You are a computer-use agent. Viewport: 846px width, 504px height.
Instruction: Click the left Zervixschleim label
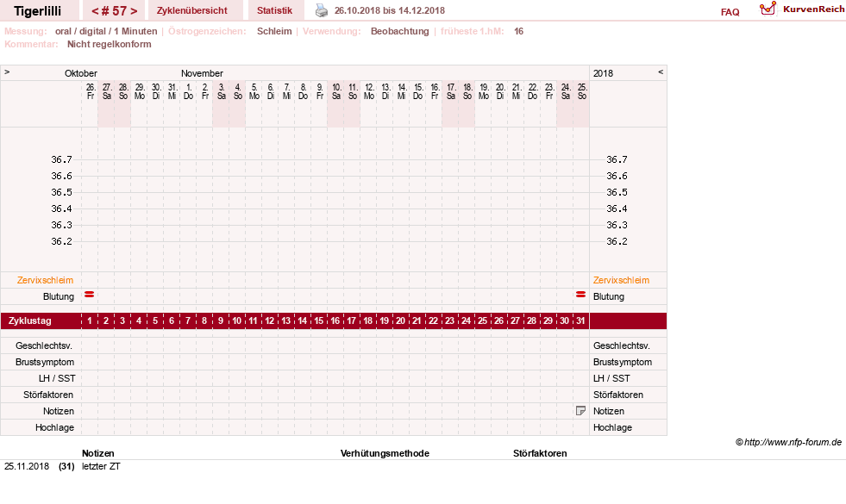coord(46,280)
